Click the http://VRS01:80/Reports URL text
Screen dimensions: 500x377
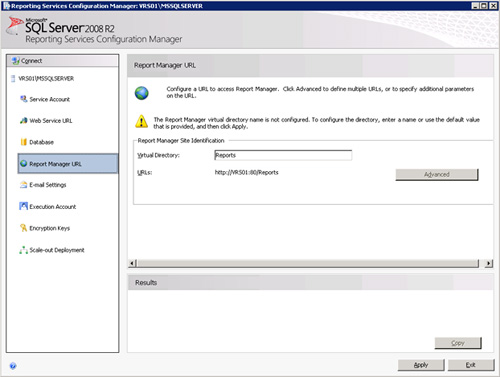click(x=246, y=172)
